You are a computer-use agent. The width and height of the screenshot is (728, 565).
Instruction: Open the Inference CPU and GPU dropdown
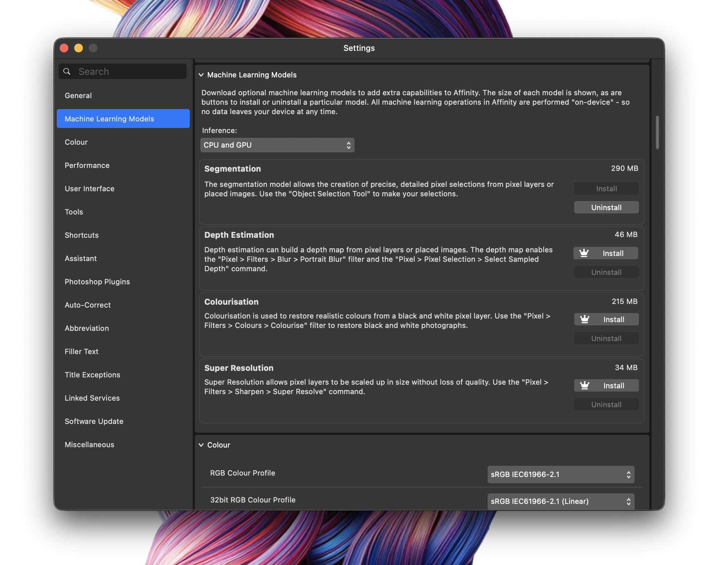click(x=277, y=145)
